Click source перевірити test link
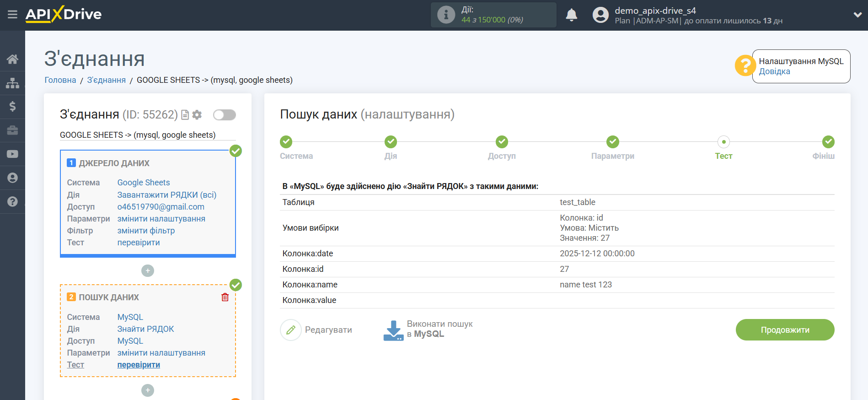The width and height of the screenshot is (868, 400). tap(139, 243)
